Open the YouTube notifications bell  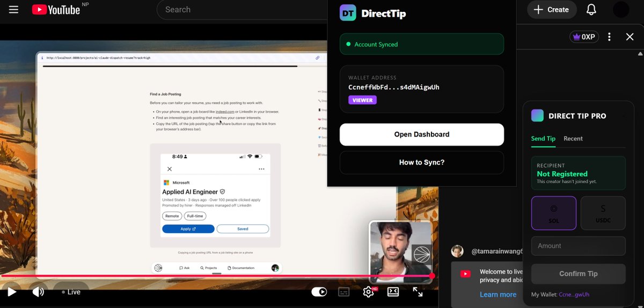591,10
